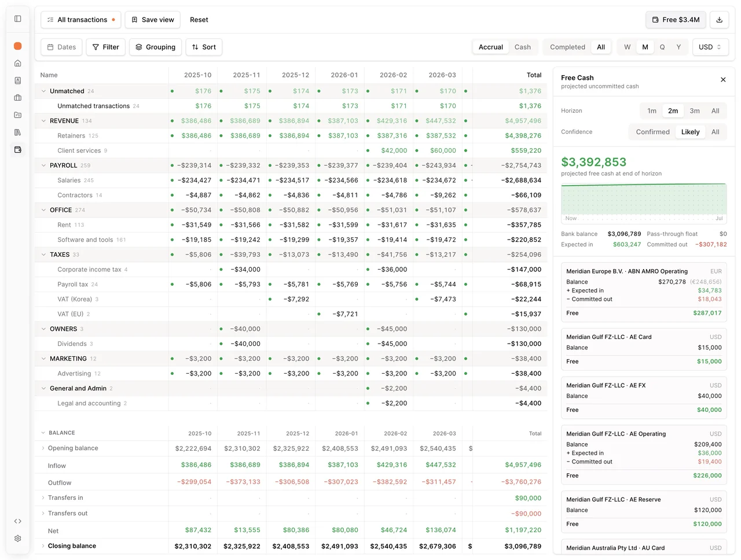
Task: Set confidence to Confirmed
Action: [652, 132]
